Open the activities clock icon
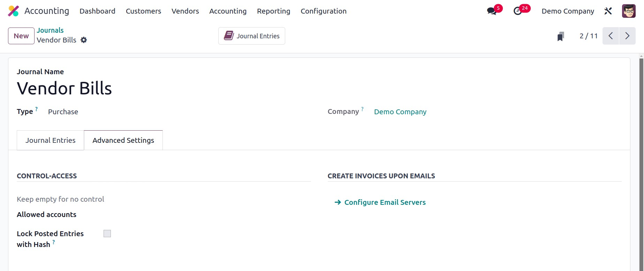This screenshot has width=644, height=271. [x=518, y=11]
